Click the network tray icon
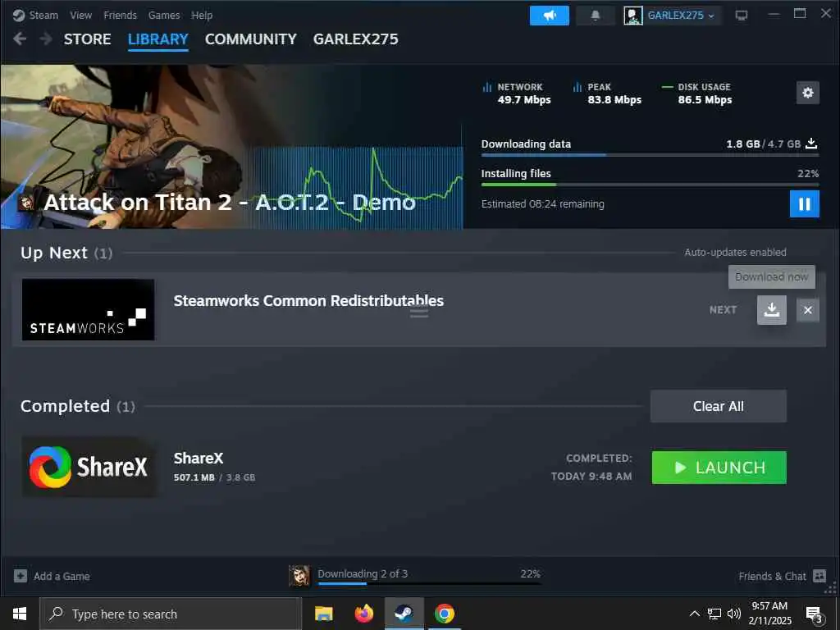The height and width of the screenshot is (630, 840). (x=714, y=614)
